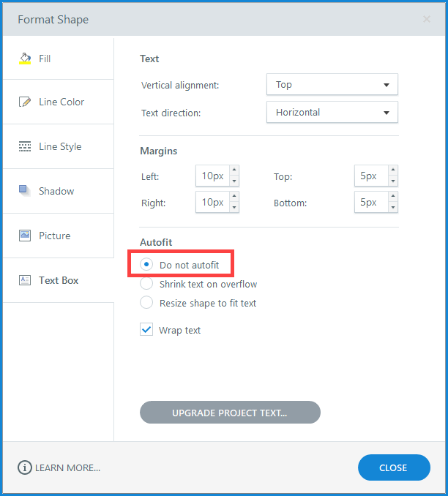
Task: Select the Do not autofit radio button
Action: click(146, 264)
